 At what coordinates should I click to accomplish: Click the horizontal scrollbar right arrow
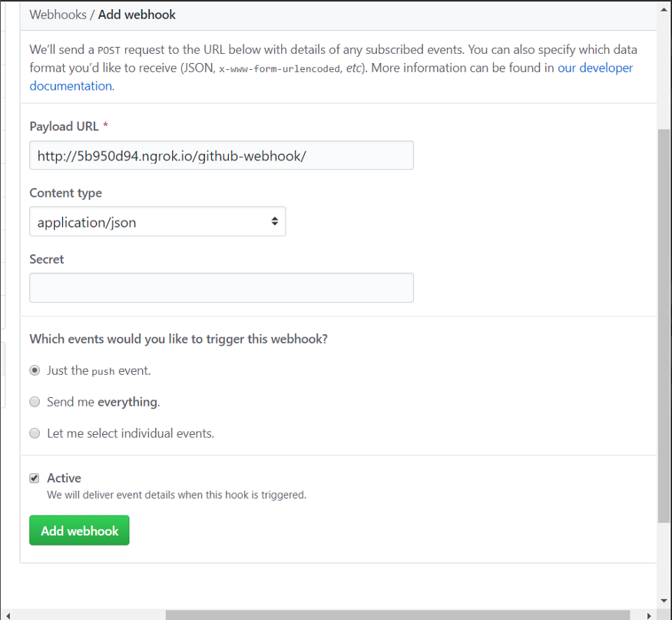pos(650,614)
